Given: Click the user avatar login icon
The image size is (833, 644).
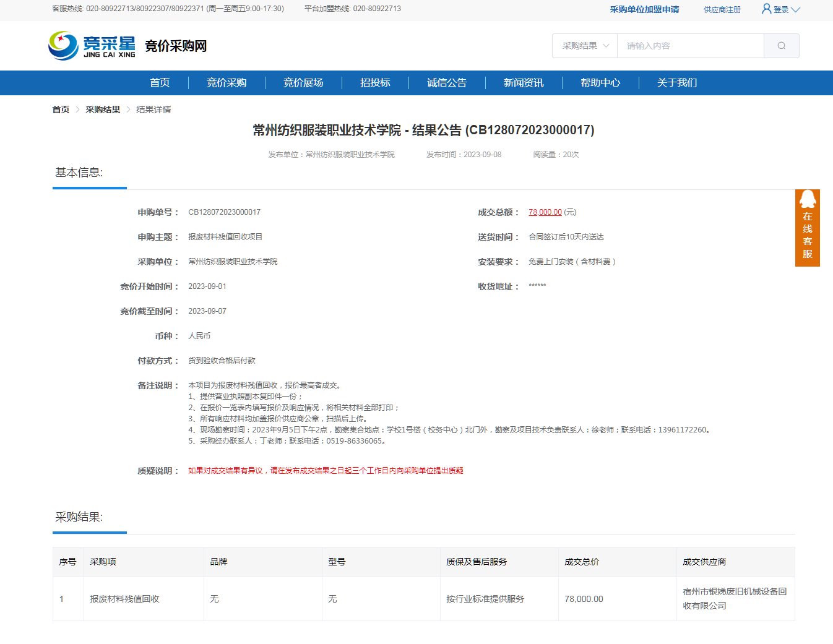Looking at the screenshot, I should [766, 9].
